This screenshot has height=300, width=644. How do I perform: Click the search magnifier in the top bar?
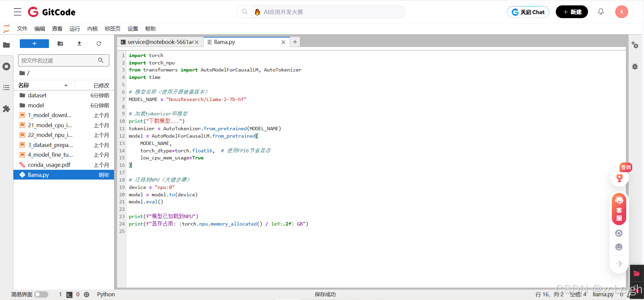(x=245, y=12)
